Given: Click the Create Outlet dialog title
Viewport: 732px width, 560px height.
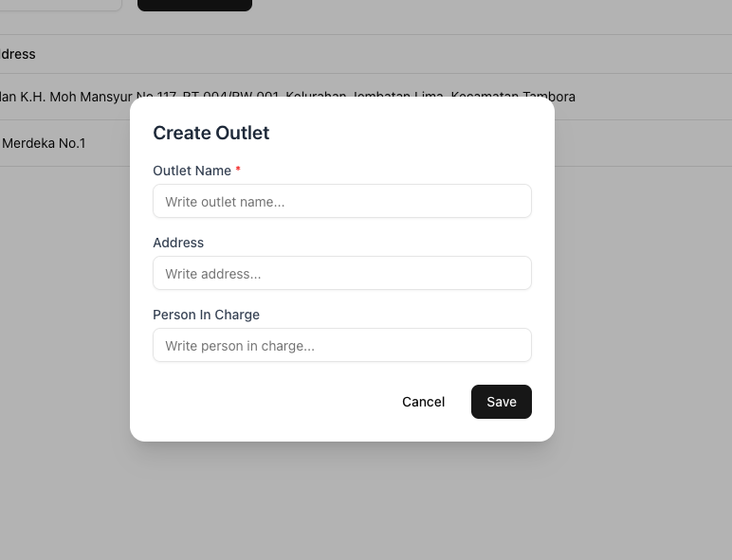Looking at the screenshot, I should tap(211, 133).
